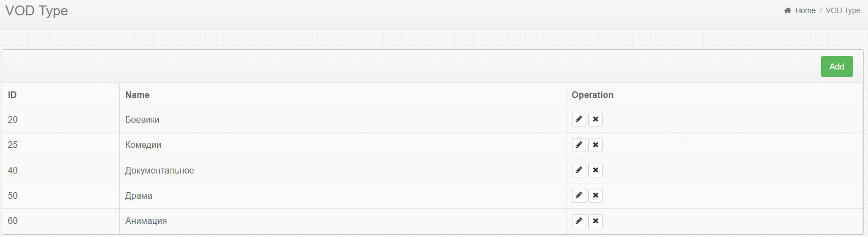Edit the Комедии row with pencil icon
Image resolution: width=868 pixels, height=237 pixels.
tap(578, 145)
